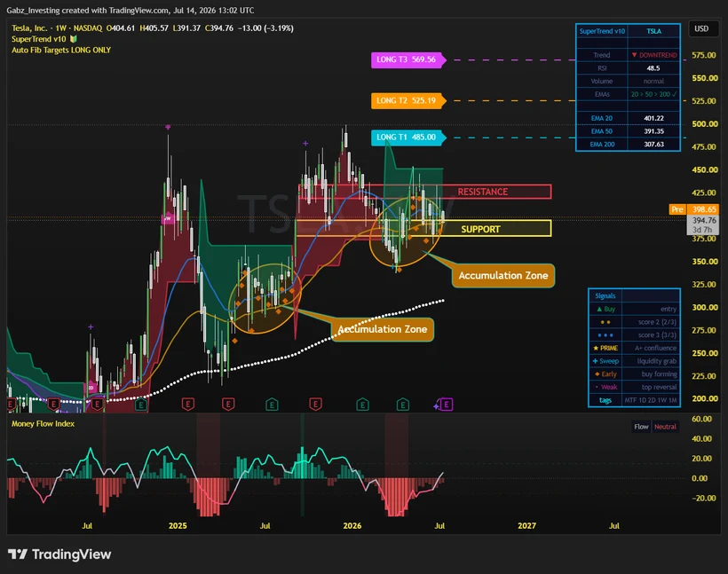
Task: Click the 575.00 price axis label
Action: 704,55
